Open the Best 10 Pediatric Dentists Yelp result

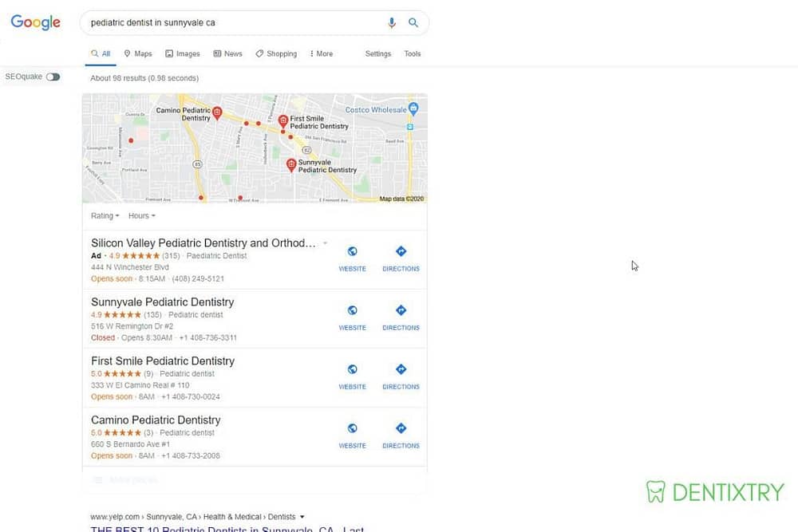tap(227, 529)
